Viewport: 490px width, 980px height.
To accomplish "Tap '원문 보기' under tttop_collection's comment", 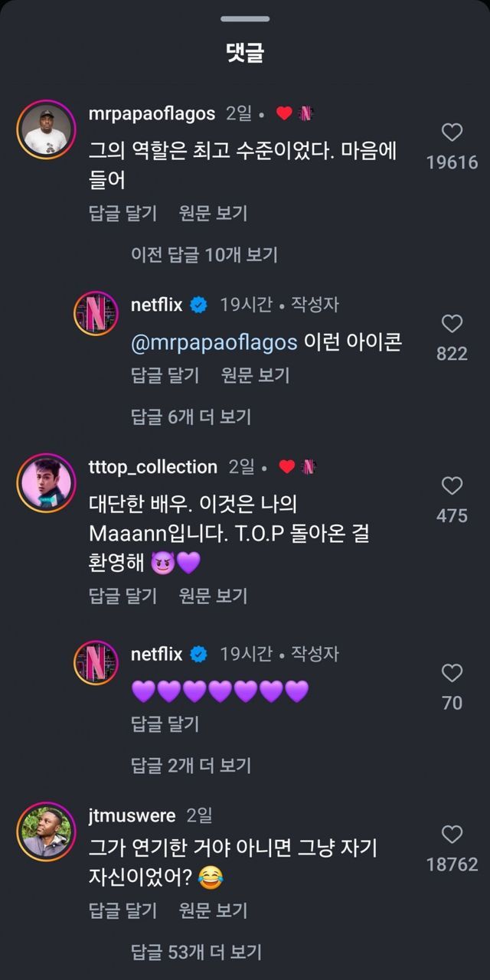I will 214,595.
